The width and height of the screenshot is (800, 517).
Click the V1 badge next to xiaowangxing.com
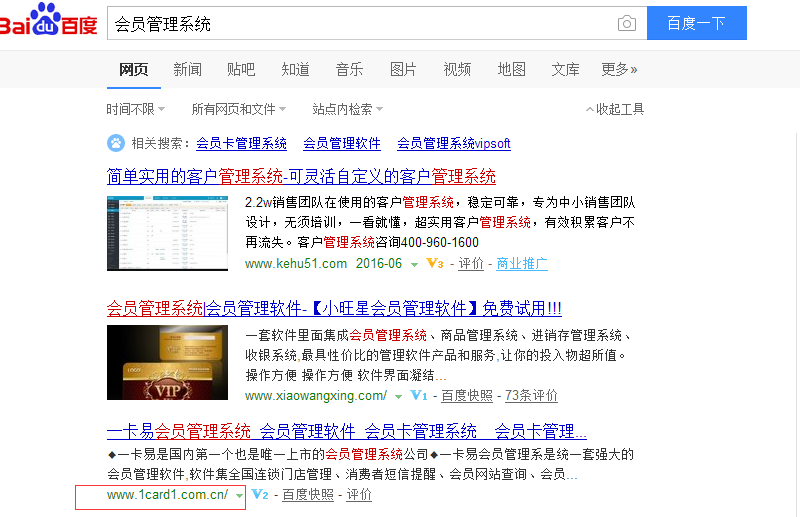point(418,395)
